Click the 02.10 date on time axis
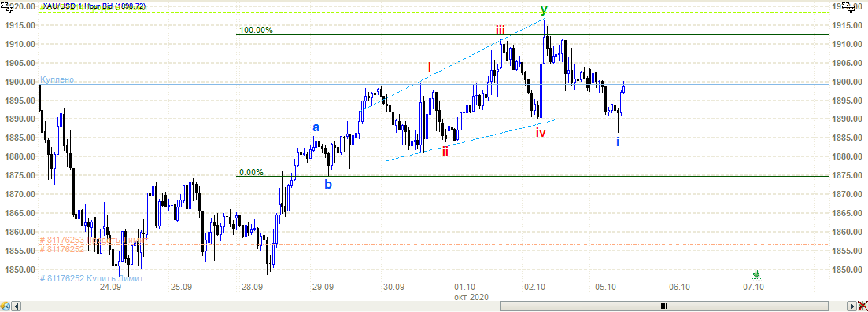Screen dimensions: 868x312 point(535,287)
